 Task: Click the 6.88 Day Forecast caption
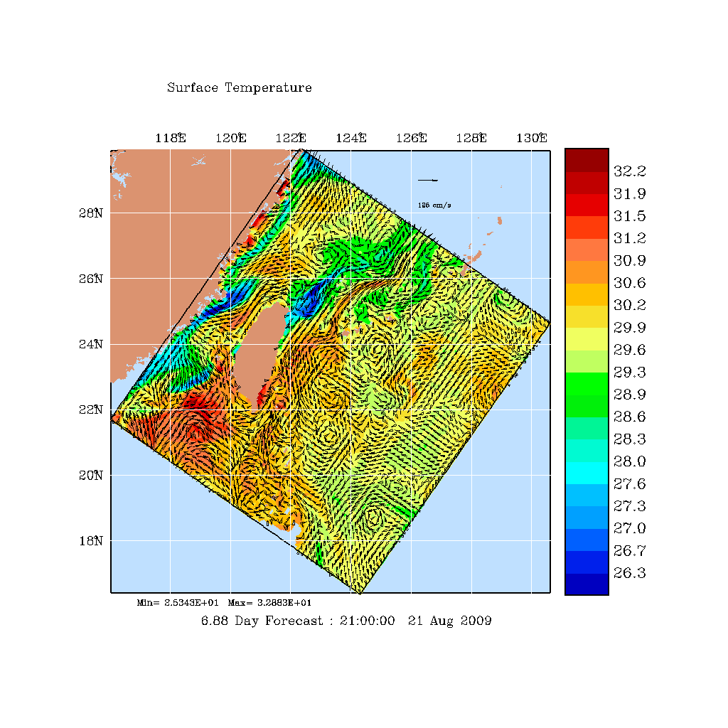[x=346, y=621]
